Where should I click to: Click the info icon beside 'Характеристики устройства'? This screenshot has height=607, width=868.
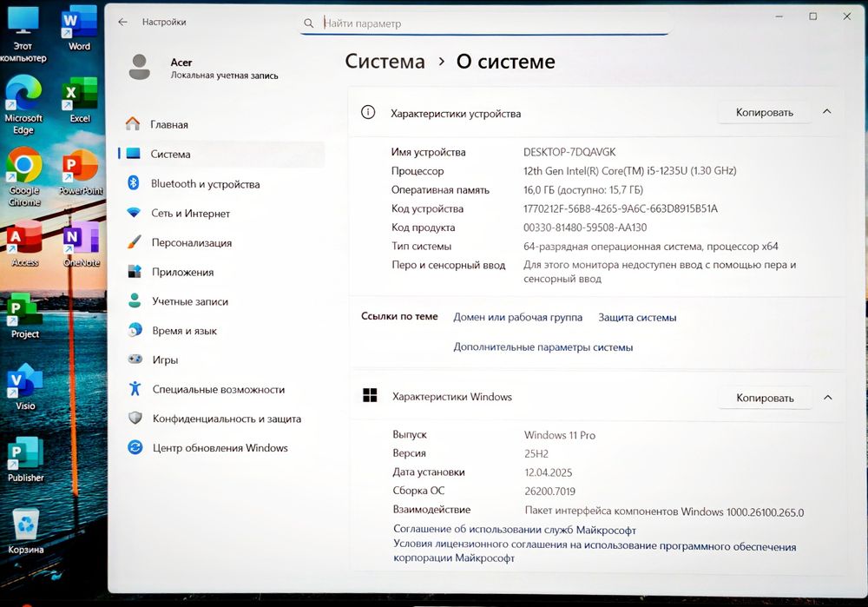367,112
